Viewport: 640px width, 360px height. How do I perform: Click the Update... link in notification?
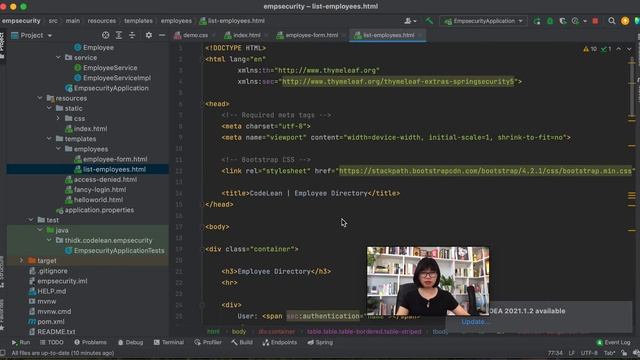click(x=475, y=322)
